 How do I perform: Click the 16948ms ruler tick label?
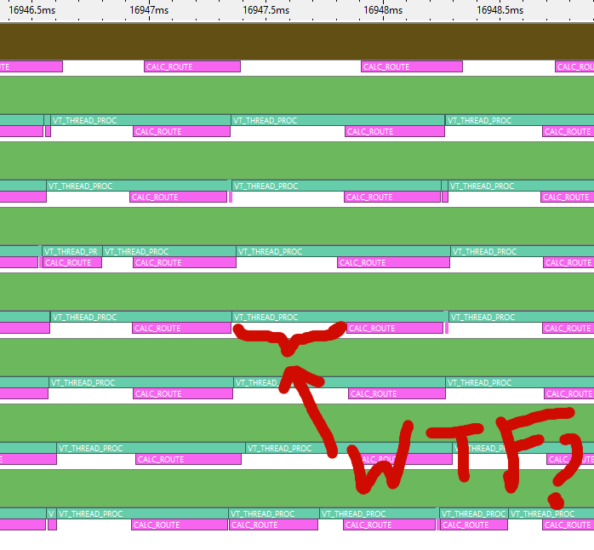click(383, 10)
